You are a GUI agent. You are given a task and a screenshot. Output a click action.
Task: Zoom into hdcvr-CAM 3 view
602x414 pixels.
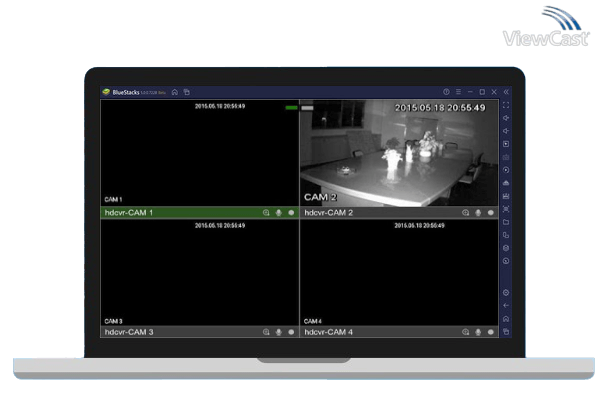[266, 331]
